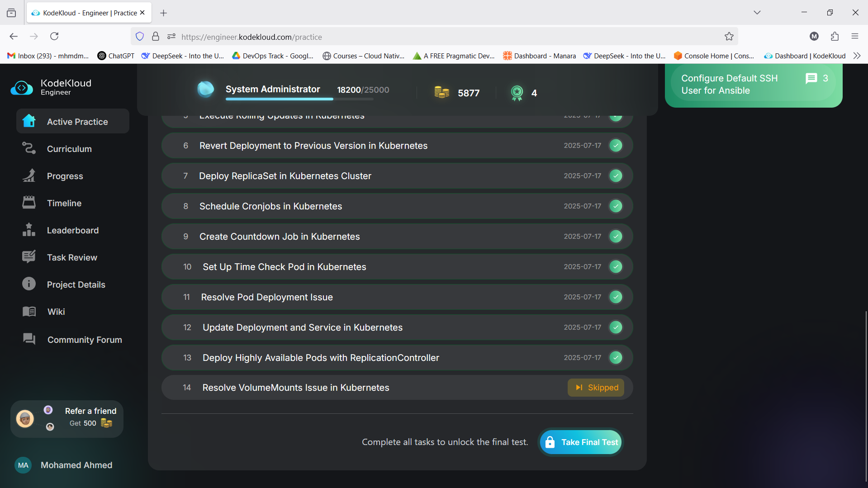Image resolution: width=868 pixels, height=488 pixels.
Task: Open Timeline in sidebar
Action: pos(73,203)
